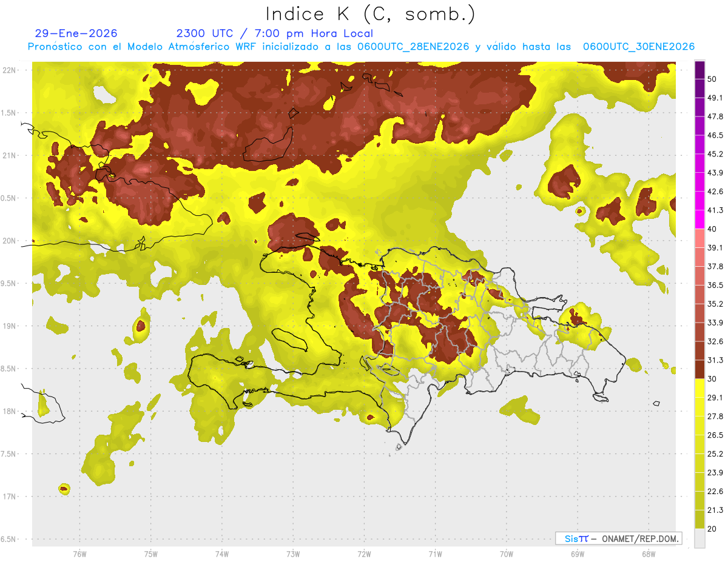728x562 pixels.
Task: Click the '74W' longitude label
Action: [221, 554]
